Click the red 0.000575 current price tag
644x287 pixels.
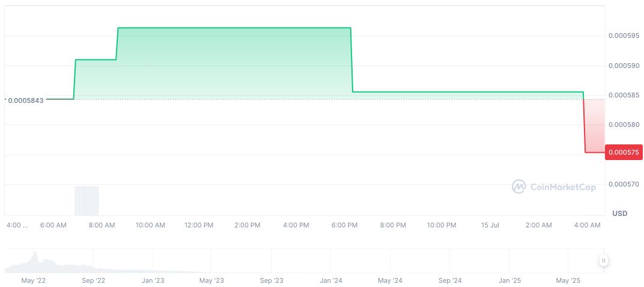click(625, 153)
